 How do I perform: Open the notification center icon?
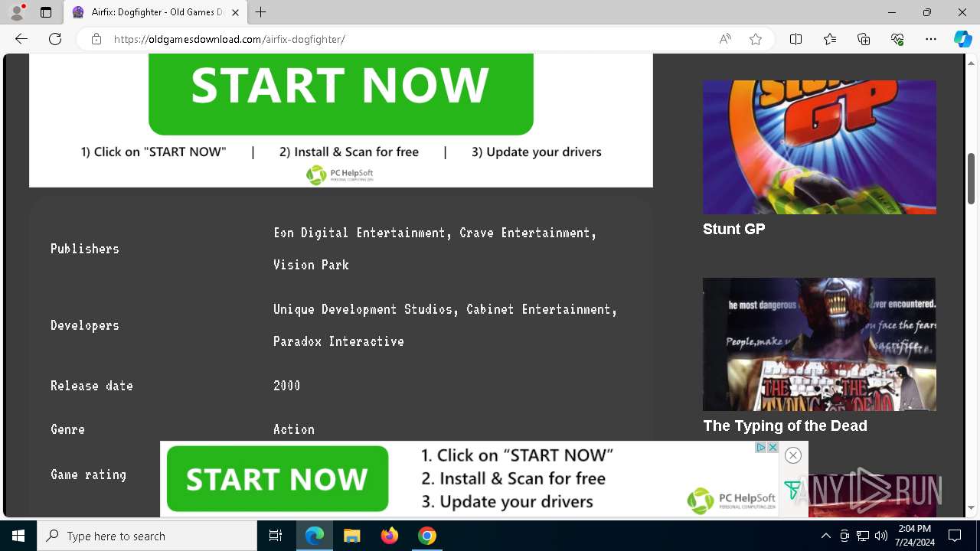[955, 536]
